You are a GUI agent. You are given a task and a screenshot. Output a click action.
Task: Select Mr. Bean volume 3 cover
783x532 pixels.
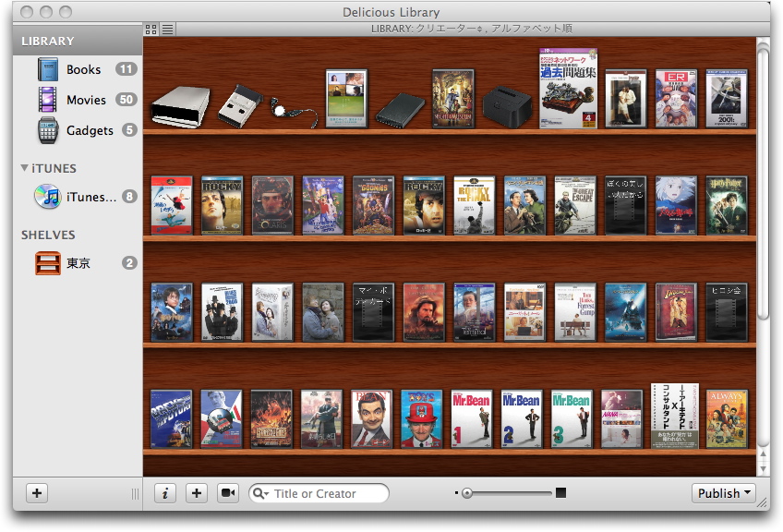572,419
